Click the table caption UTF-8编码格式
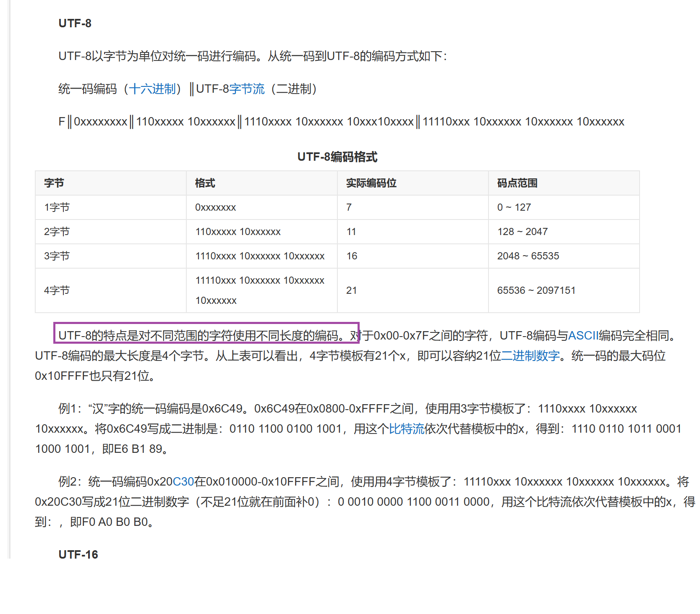Image resolution: width=700 pixels, height=614 pixels. tap(337, 157)
